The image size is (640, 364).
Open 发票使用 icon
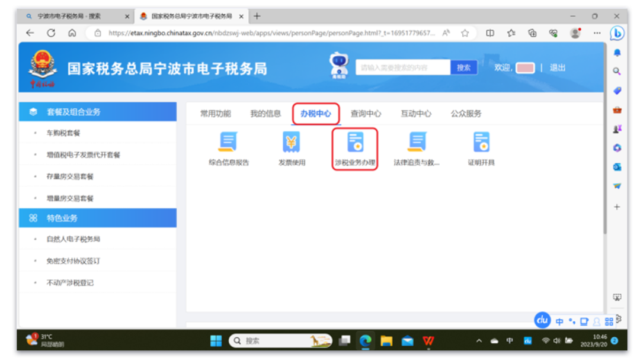pos(292,143)
